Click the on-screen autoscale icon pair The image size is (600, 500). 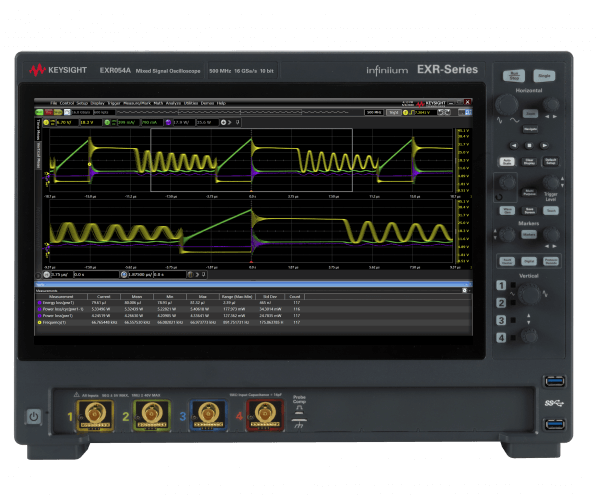pyautogui.click(x=444, y=112)
